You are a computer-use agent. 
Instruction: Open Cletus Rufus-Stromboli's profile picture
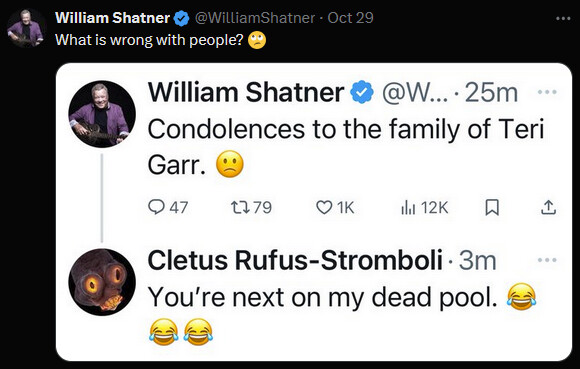click(x=102, y=282)
